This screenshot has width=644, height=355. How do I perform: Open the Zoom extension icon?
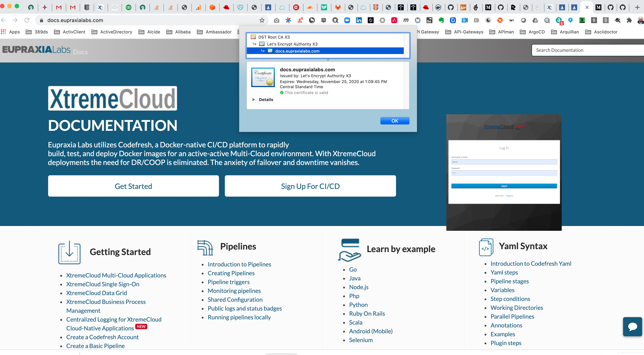click(347, 20)
